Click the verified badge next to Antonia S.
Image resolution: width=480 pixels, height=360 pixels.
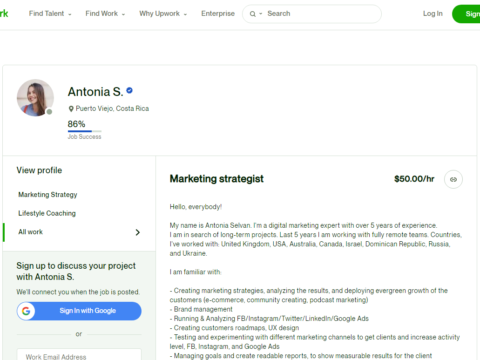pyautogui.click(x=129, y=90)
